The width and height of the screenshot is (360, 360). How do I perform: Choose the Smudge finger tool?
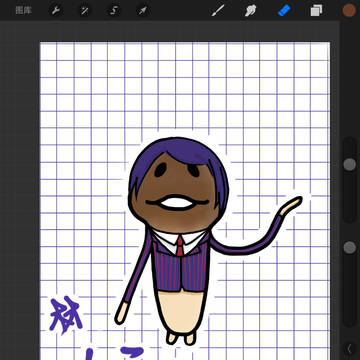point(250,10)
